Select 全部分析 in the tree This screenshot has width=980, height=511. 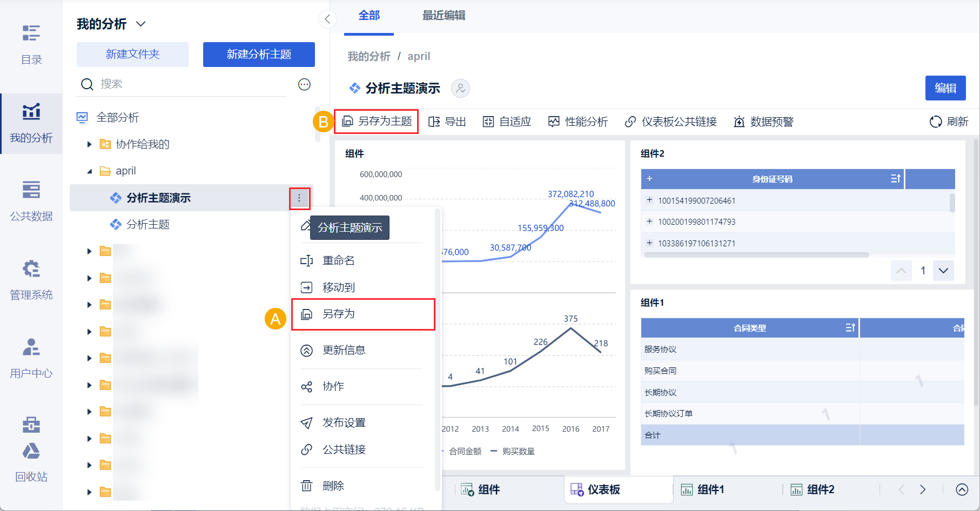point(118,118)
